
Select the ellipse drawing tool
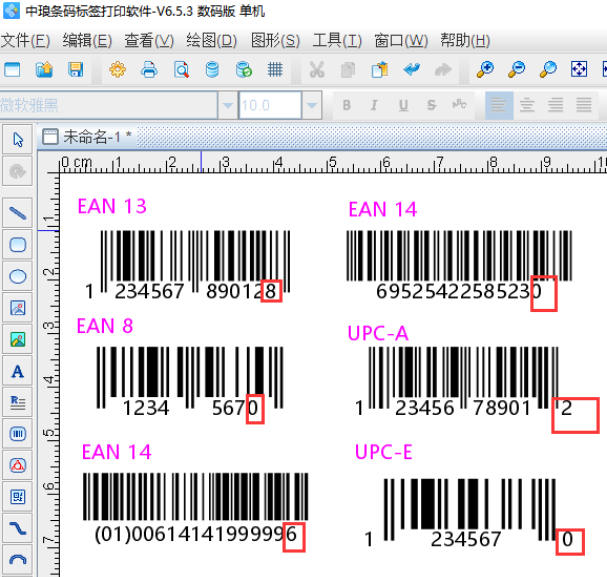(17, 276)
